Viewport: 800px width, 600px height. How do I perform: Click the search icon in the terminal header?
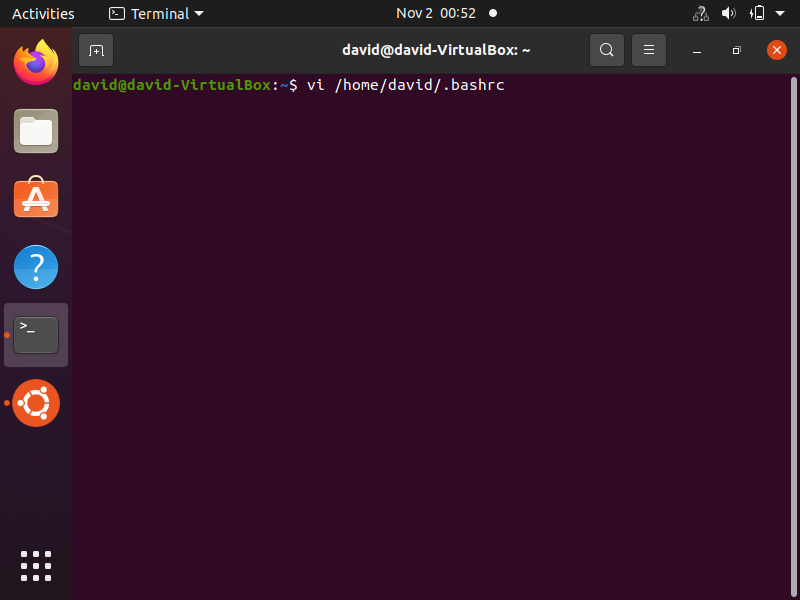pos(607,50)
